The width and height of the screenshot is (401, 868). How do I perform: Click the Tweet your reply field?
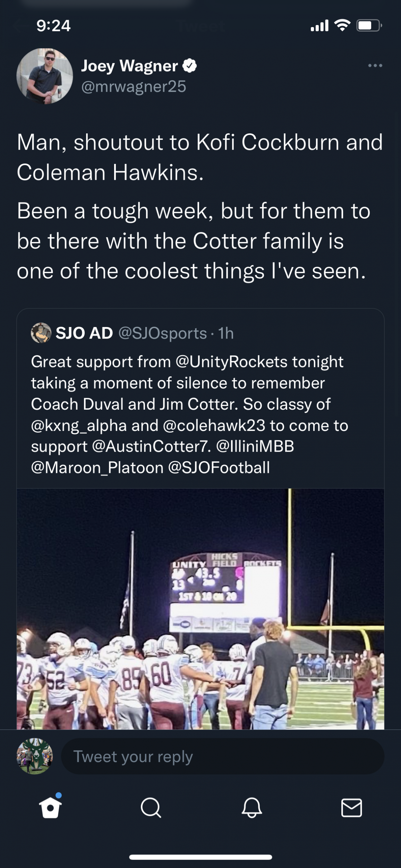pos(222,756)
